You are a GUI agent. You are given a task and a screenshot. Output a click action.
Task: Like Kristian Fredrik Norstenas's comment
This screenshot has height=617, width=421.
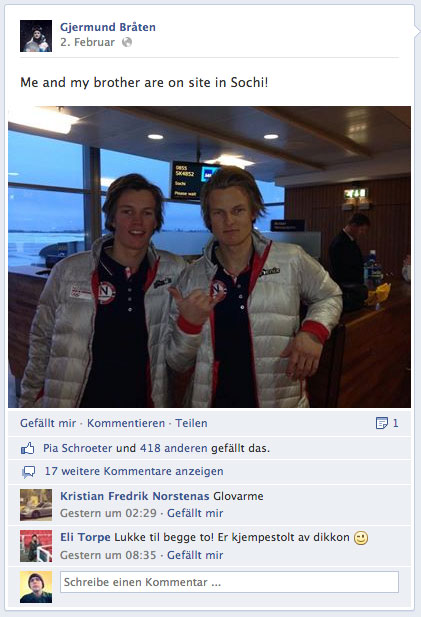pyautogui.click(x=195, y=513)
